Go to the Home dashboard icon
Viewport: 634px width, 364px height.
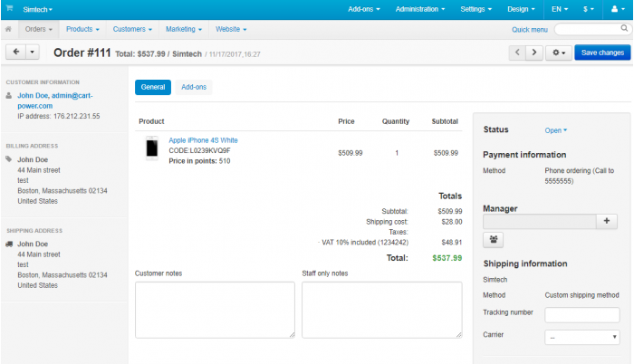tap(8, 29)
